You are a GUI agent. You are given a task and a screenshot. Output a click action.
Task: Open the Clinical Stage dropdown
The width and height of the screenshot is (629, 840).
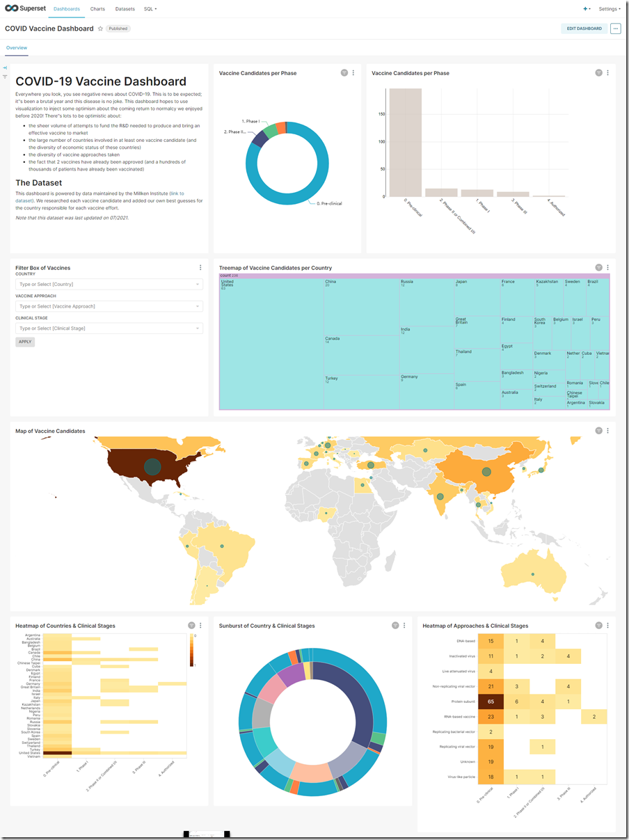pyautogui.click(x=109, y=328)
